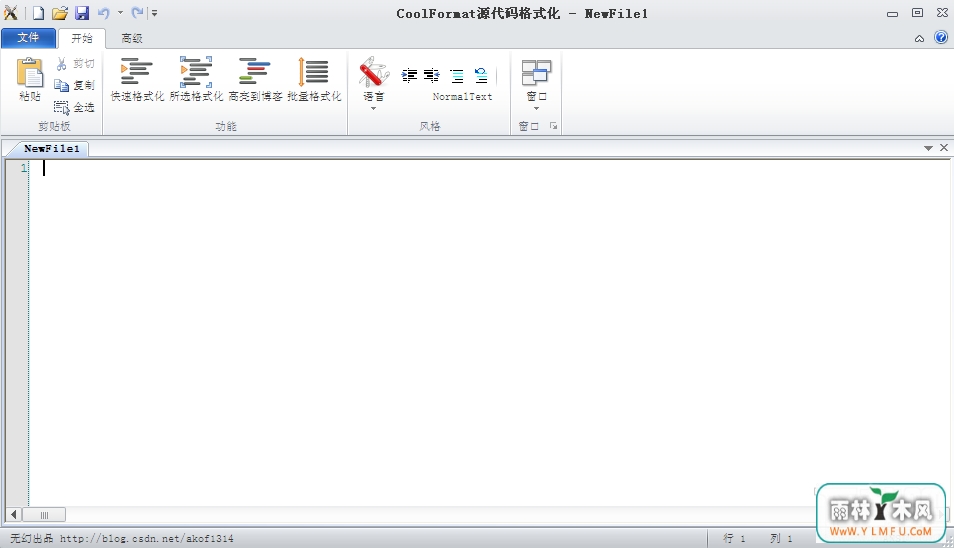Viewport: 954px width, 548px height.
Task: Open the document tab list dropdown arrow
Action: pyautogui.click(x=928, y=148)
